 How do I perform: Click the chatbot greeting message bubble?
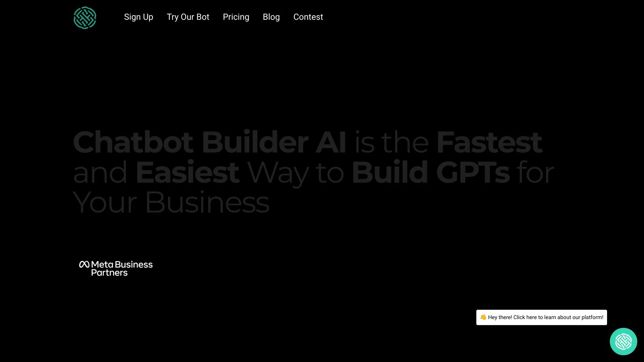(x=541, y=317)
